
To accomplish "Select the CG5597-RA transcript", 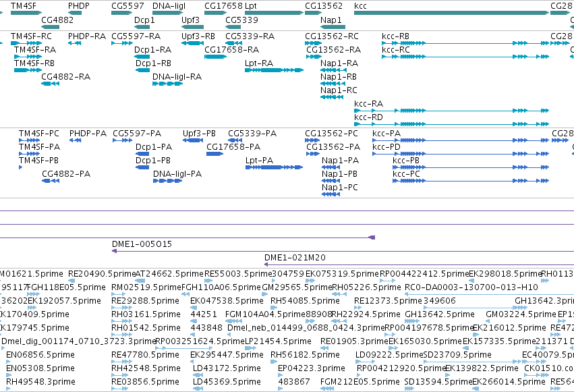I will click(122, 43).
